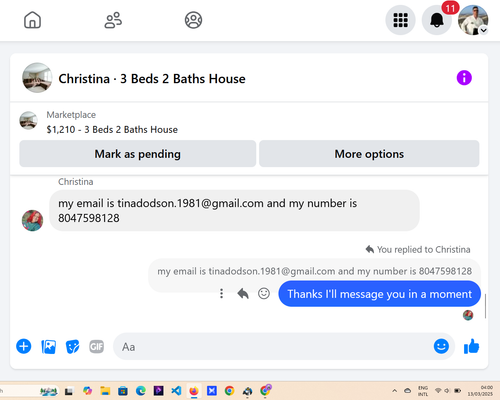
Task: Click the Mark as pending button
Action: click(138, 154)
